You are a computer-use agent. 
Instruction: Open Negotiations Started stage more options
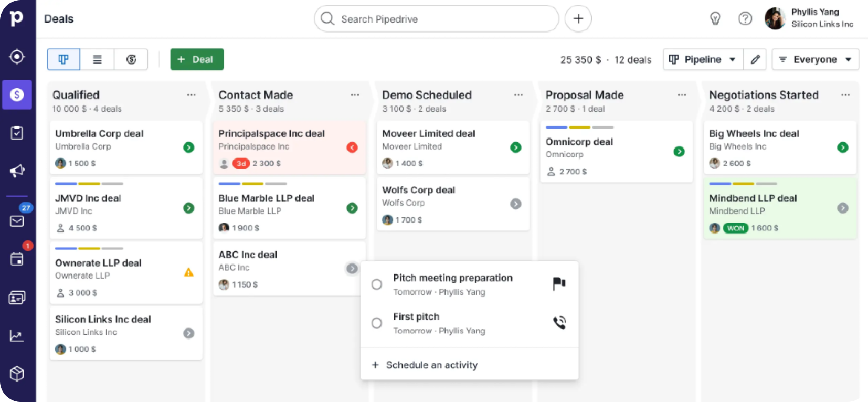pos(845,95)
